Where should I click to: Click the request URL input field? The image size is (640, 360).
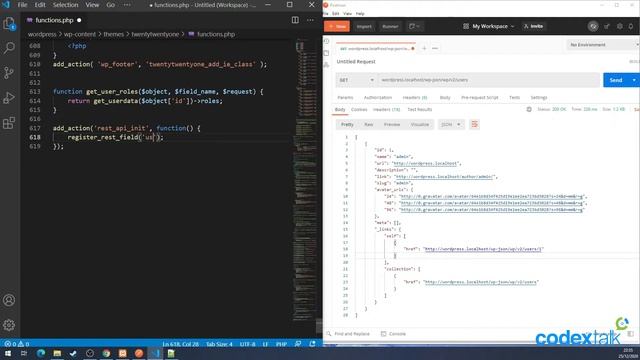pos(489,80)
